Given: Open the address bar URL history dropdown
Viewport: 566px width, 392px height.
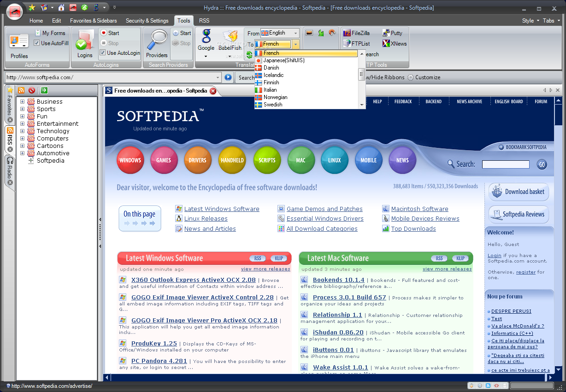Looking at the screenshot, I should pos(218,77).
